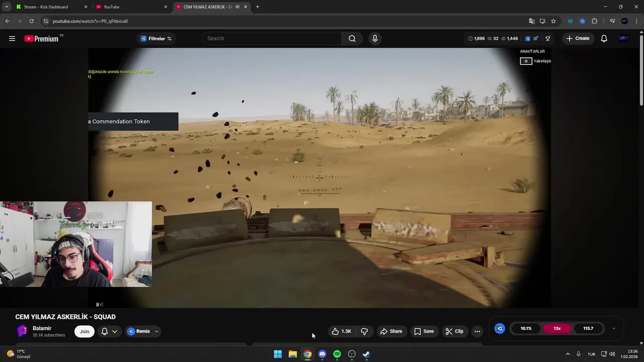
Task: Reload the page
Action: 31,21
